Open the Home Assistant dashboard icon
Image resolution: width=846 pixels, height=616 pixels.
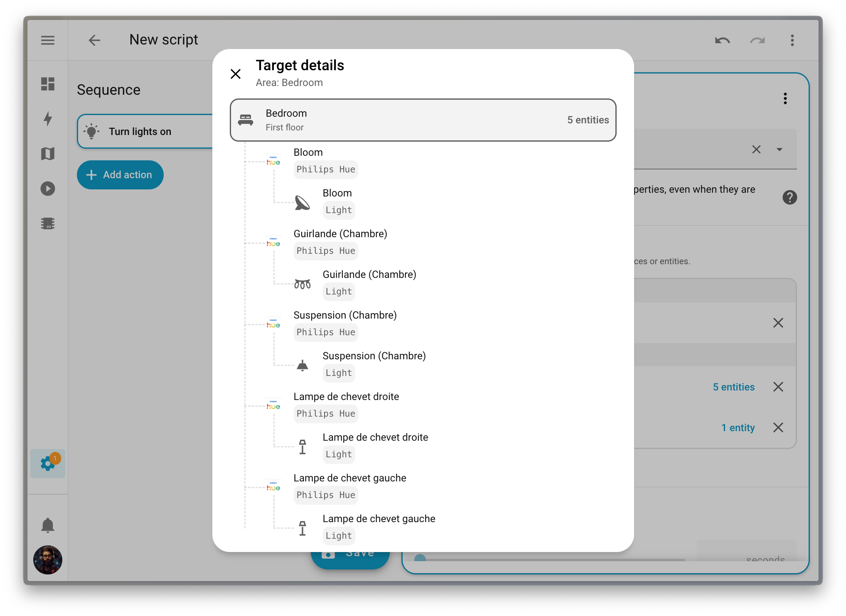pos(48,84)
